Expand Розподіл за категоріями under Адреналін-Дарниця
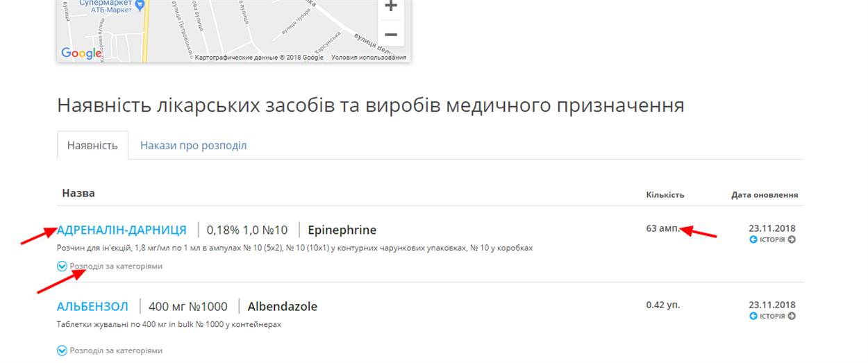This screenshot has height=363, width=868. [x=115, y=267]
